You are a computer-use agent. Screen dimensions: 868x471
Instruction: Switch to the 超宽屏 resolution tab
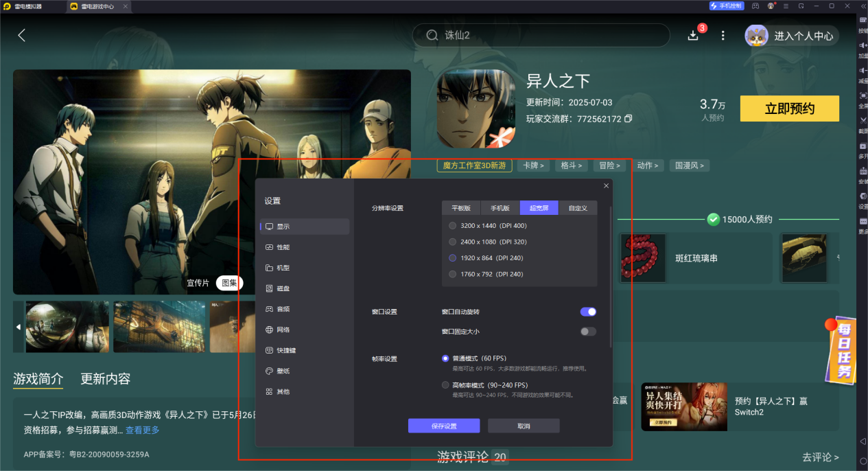tap(539, 208)
